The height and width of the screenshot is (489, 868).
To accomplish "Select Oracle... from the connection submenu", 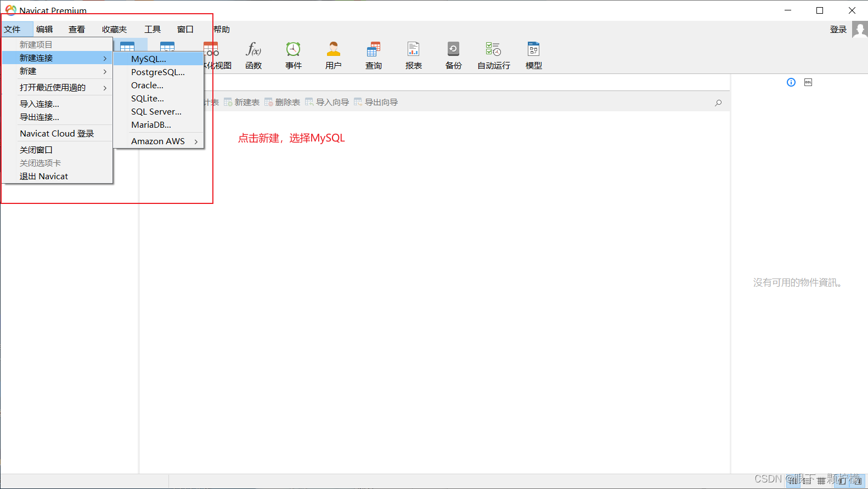I will coord(159,85).
